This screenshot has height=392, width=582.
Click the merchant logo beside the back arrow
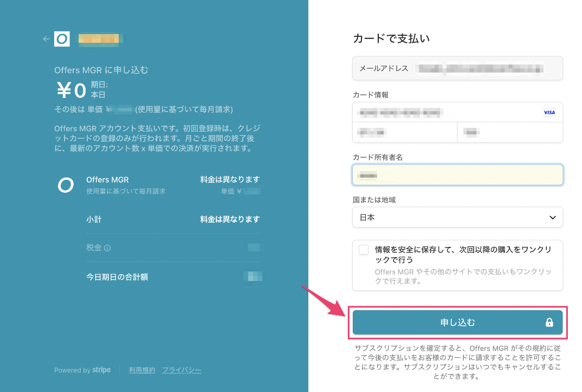(62, 39)
